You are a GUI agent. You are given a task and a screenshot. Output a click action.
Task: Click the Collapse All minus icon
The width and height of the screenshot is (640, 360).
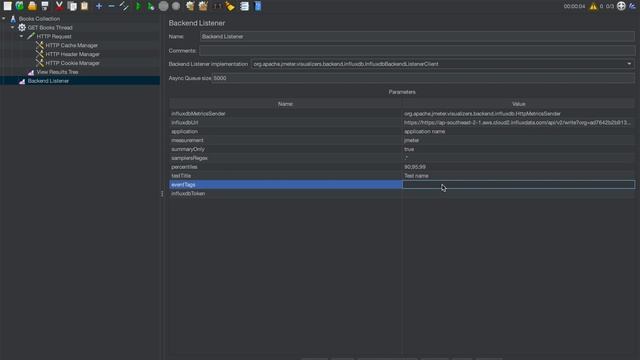[111, 6]
